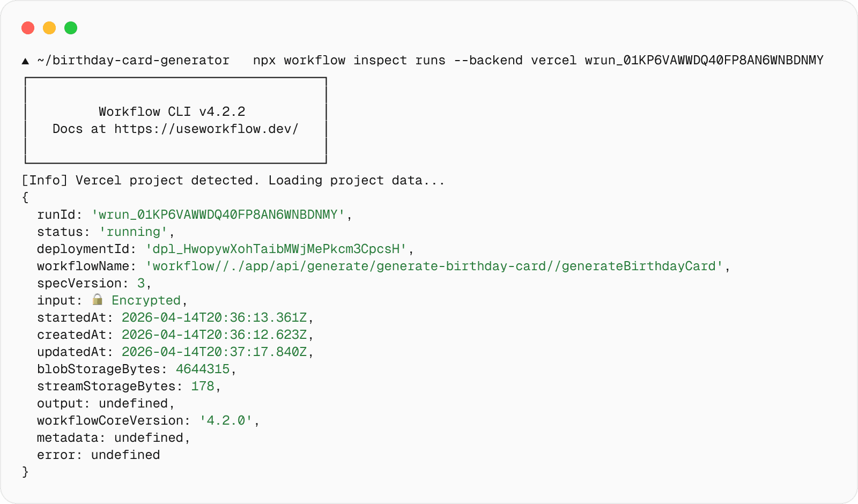Click the run ID argument in the command
The height and width of the screenshot is (504, 858).
(x=704, y=60)
